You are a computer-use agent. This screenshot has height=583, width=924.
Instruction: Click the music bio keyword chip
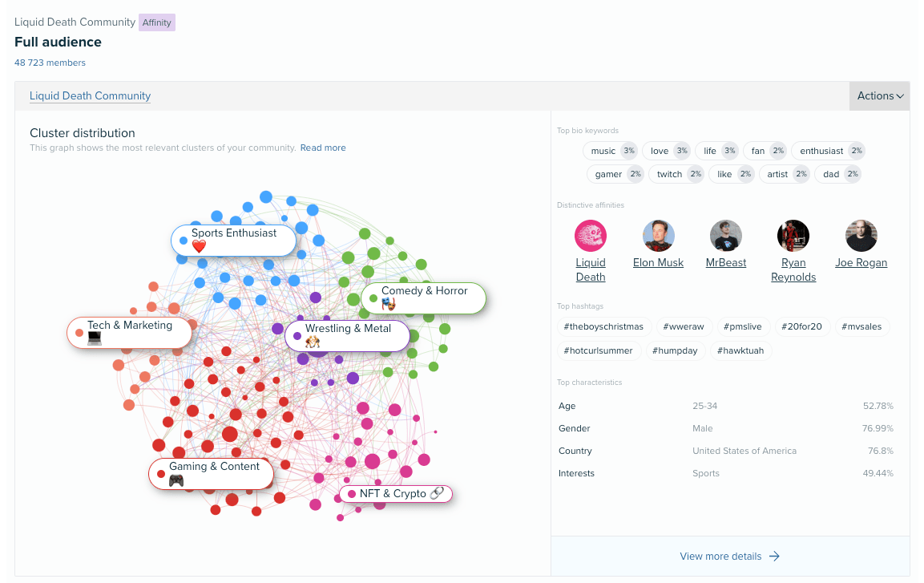(611, 151)
